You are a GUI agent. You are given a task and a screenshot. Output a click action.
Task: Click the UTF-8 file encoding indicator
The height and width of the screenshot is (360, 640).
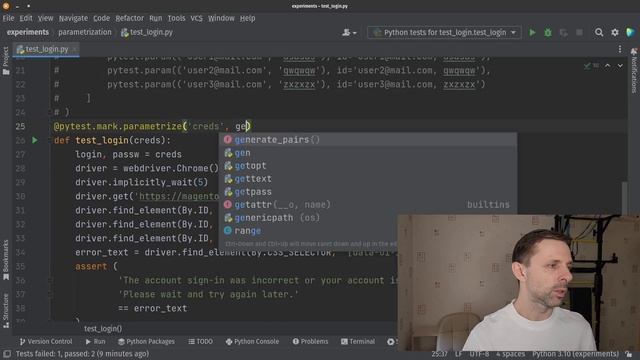click(479, 354)
